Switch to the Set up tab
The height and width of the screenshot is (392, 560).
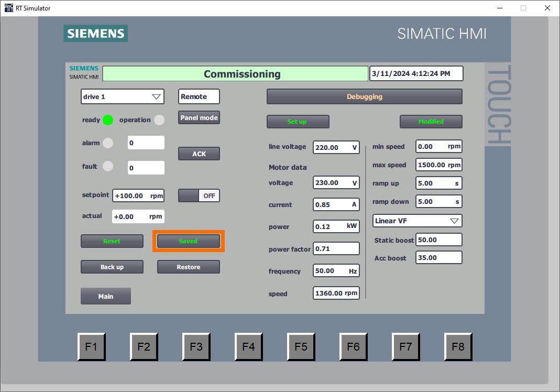(298, 122)
